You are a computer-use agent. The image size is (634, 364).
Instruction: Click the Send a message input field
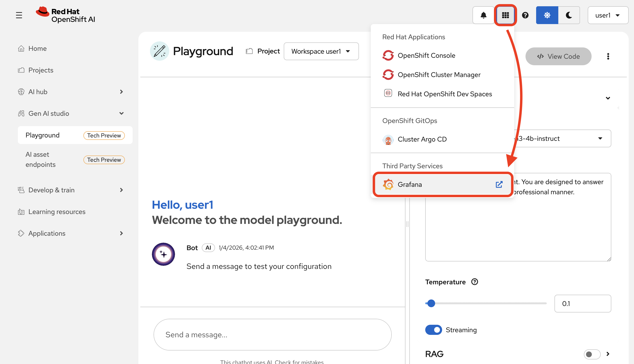tap(273, 334)
